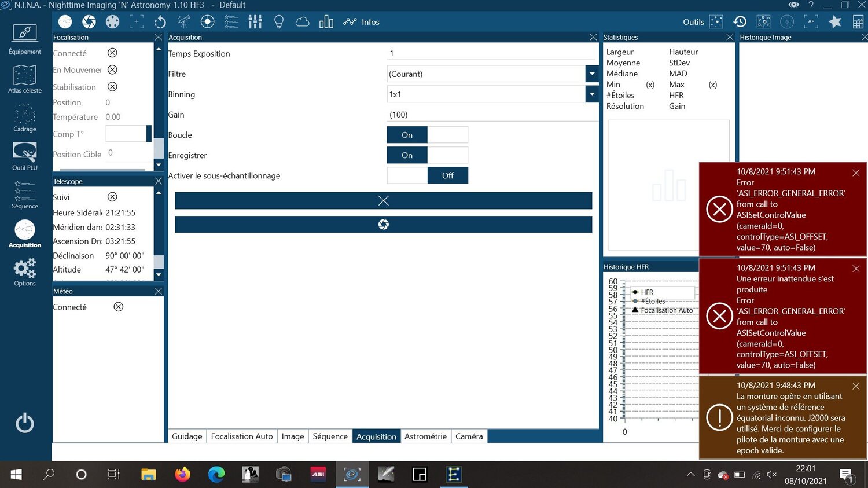Close the Focalisation panel
This screenshot has height=488, width=868.
tap(159, 37)
